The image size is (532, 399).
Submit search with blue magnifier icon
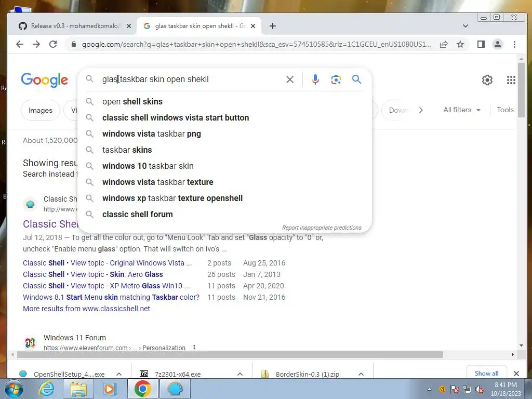pyautogui.click(x=356, y=79)
